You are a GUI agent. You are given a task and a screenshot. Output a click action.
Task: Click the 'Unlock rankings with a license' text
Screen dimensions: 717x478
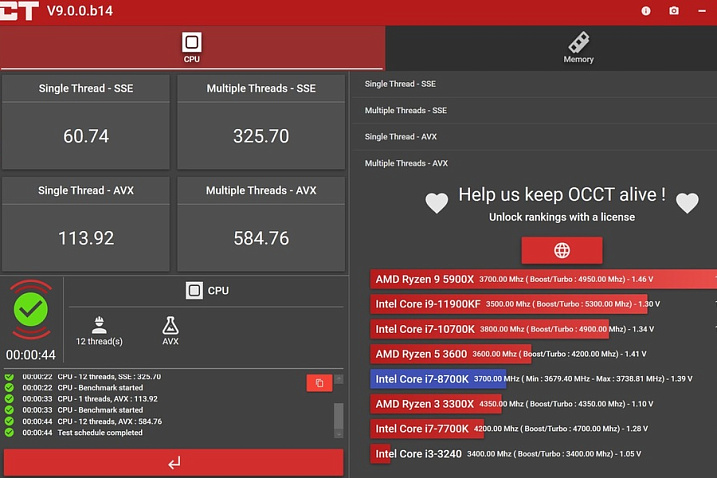[x=562, y=217]
